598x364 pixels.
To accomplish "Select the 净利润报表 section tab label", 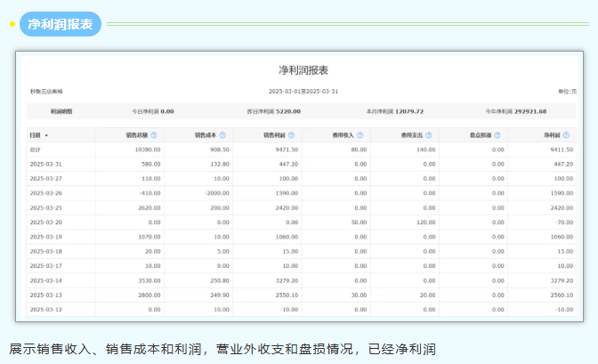I will tap(61, 24).
